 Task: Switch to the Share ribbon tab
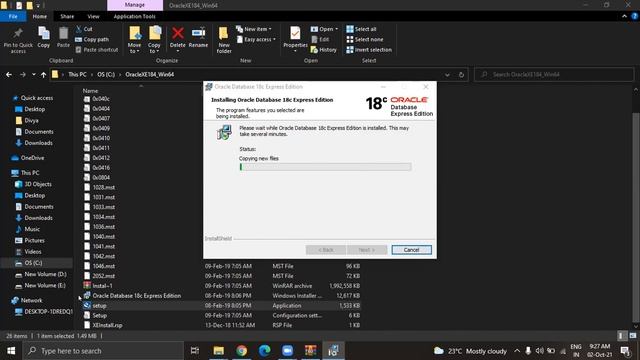tap(67, 16)
